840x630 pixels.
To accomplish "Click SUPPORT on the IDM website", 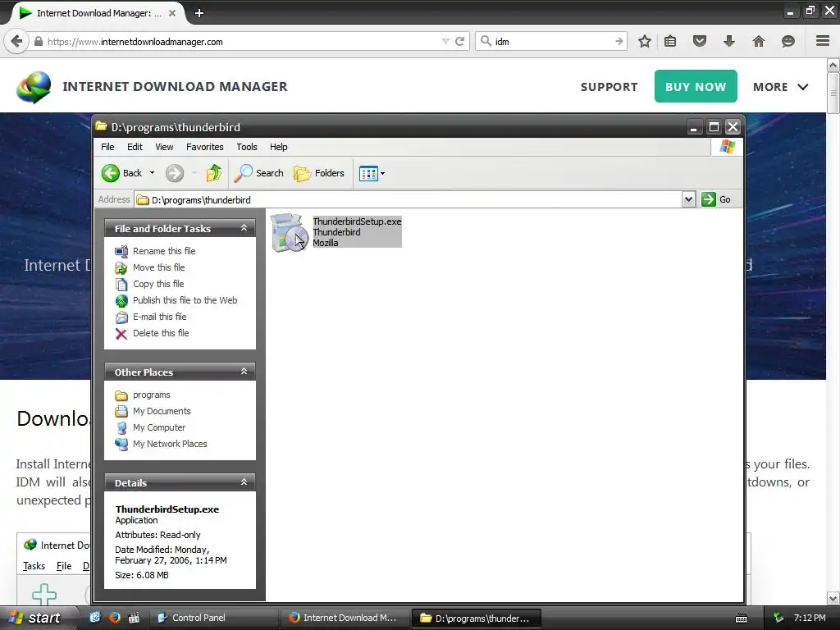I will [x=609, y=87].
